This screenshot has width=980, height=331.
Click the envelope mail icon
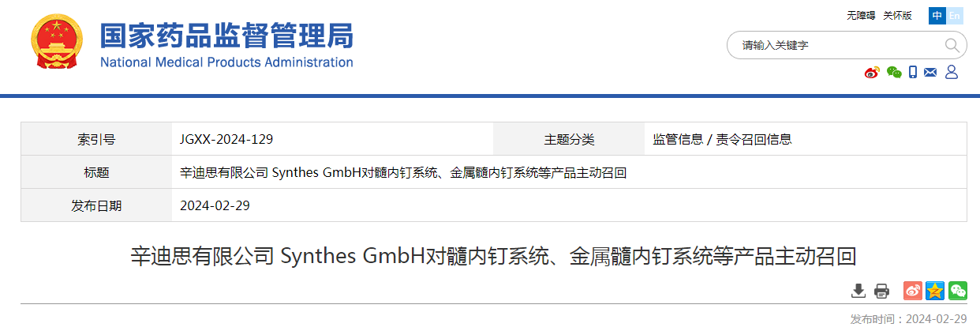(x=930, y=73)
